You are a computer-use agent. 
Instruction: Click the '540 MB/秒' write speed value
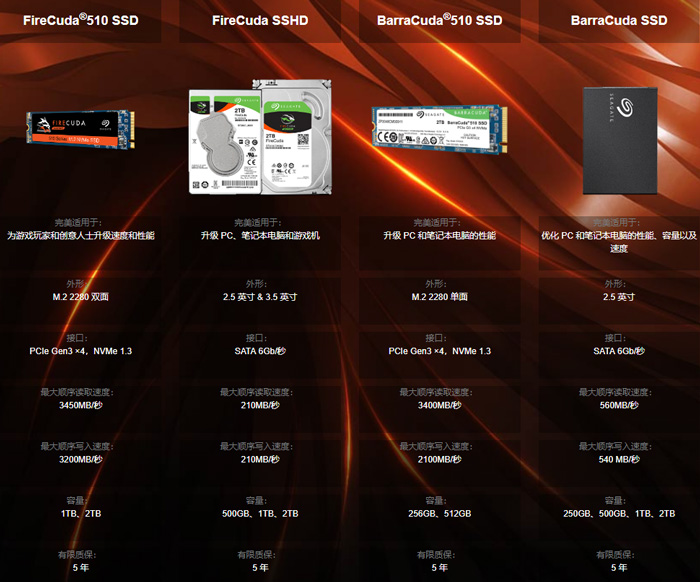(x=619, y=459)
